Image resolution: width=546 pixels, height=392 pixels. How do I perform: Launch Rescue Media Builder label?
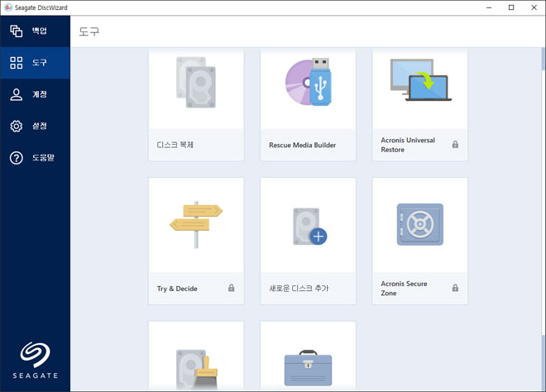[302, 146]
